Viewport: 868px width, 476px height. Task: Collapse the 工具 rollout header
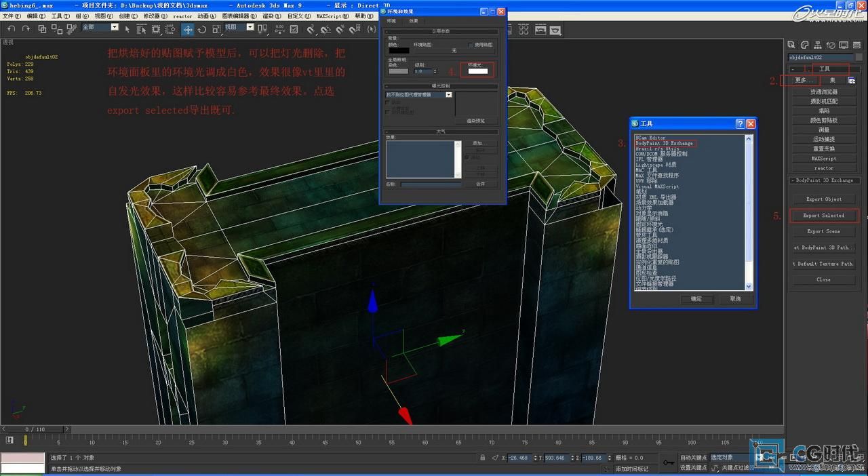[x=823, y=69]
